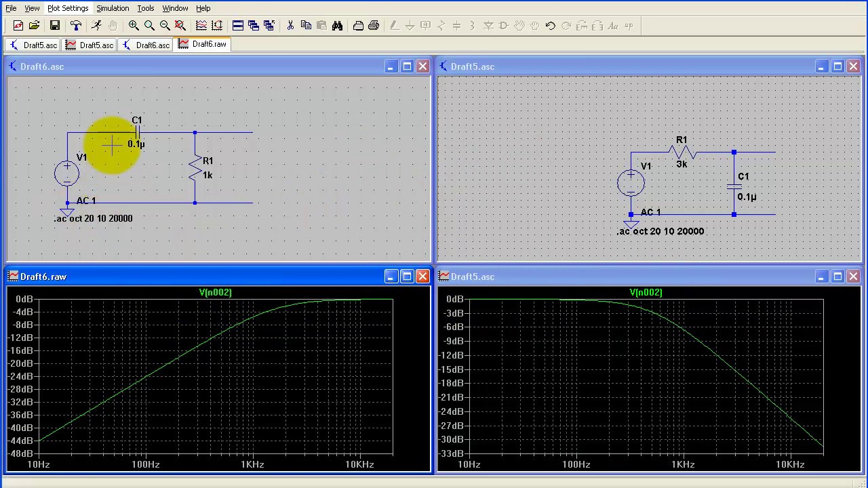The image size is (868, 488).
Task: Click the Rotate component icon
Action: click(582, 26)
